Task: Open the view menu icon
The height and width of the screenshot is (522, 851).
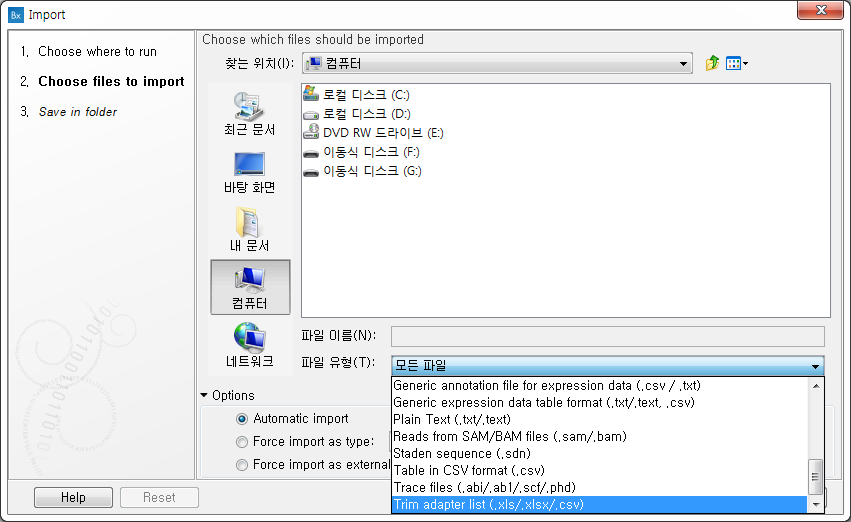Action: (x=736, y=63)
